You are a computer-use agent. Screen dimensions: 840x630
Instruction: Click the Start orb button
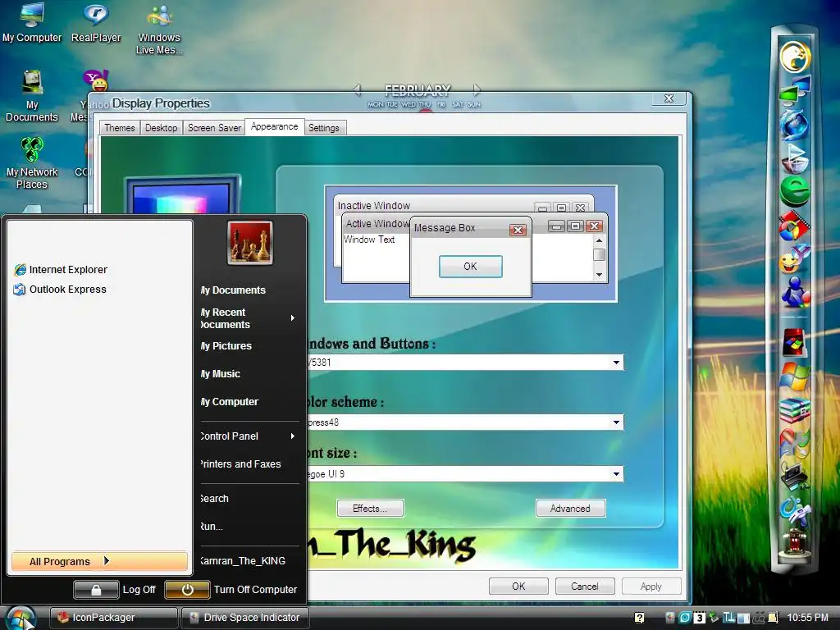(21, 618)
